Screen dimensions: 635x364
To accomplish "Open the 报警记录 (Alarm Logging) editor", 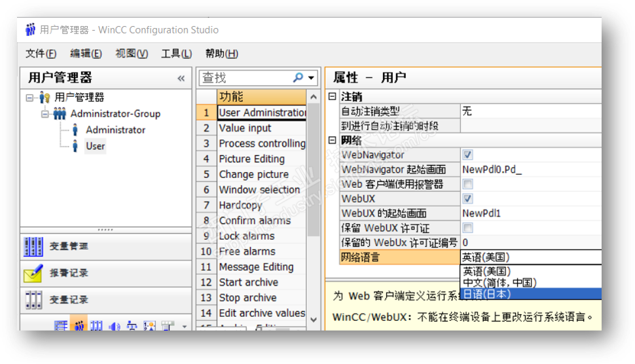I will [x=105, y=273].
